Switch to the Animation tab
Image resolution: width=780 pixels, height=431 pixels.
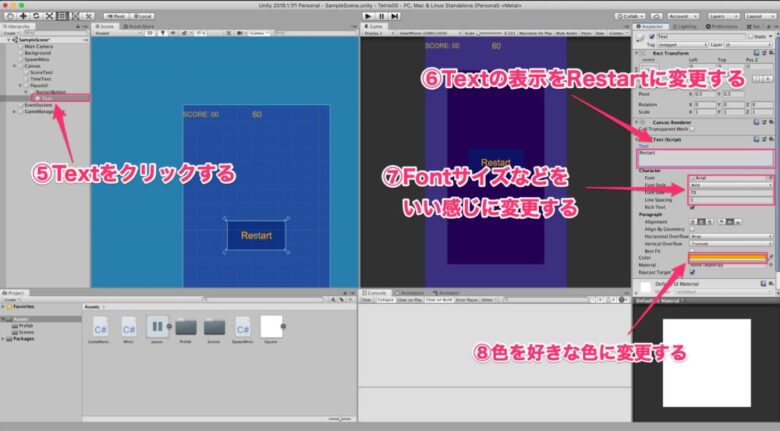[x=409, y=293]
